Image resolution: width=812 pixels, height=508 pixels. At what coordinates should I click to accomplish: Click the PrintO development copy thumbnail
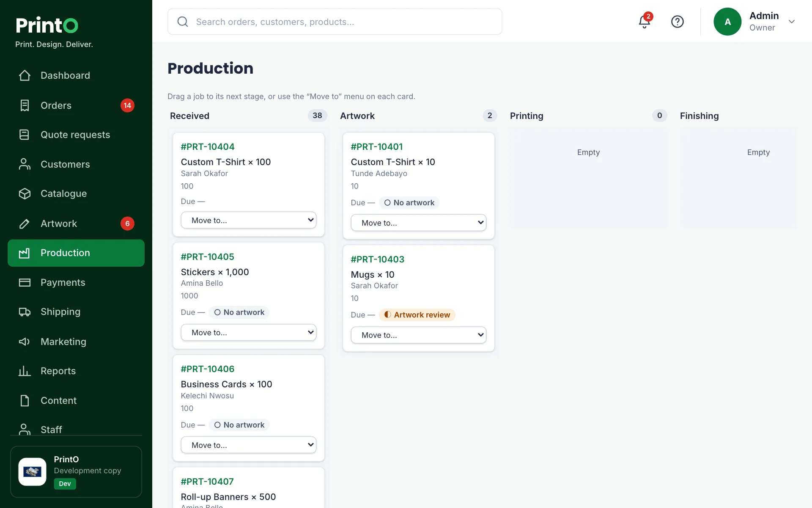tap(33, 472)
